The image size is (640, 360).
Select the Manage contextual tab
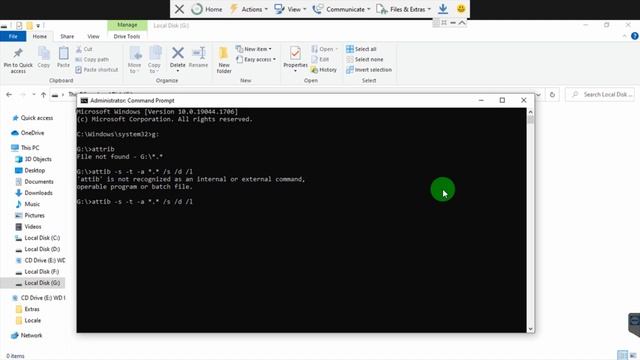pos(127,25)
